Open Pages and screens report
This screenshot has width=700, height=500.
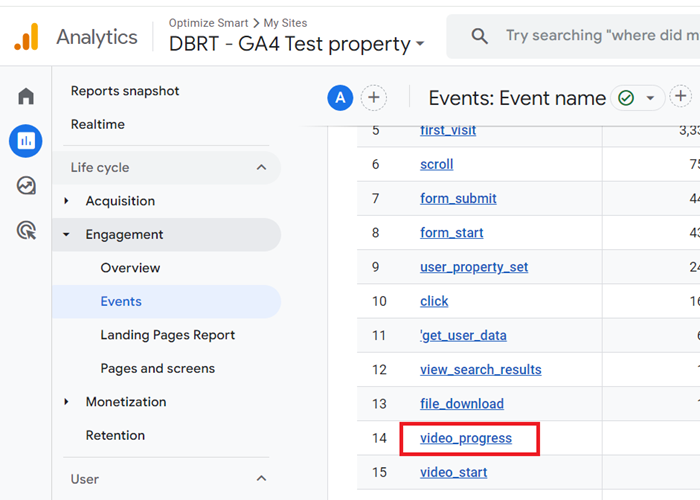158,368
